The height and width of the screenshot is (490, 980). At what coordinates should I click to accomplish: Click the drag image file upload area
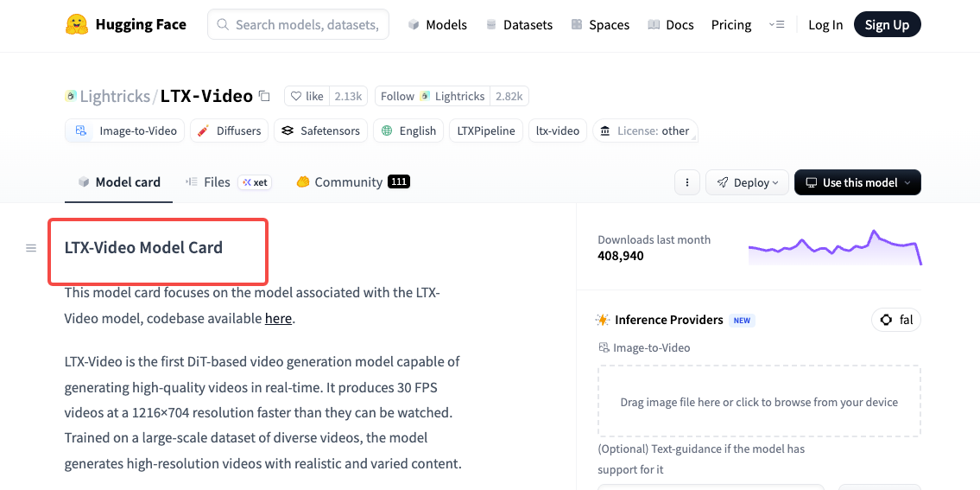(759, 401)
